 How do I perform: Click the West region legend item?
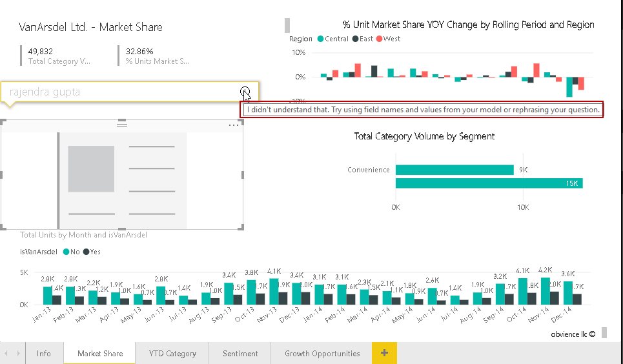coord(389,39)
